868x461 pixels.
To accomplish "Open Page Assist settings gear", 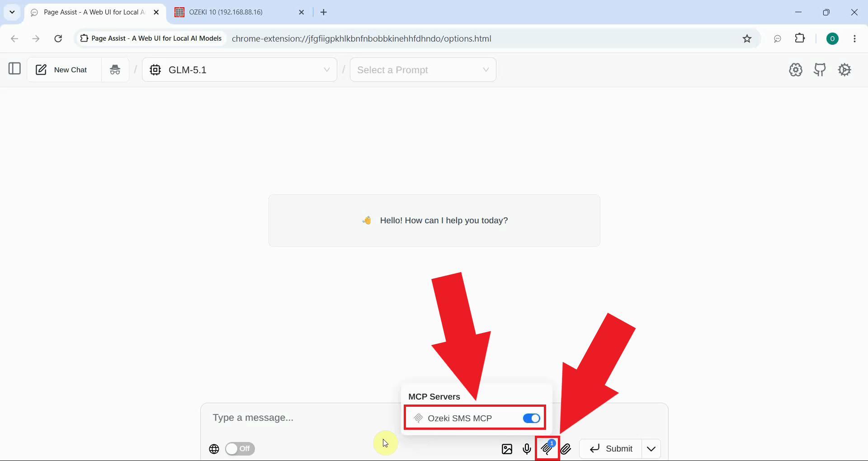I will tap(844, 70).
